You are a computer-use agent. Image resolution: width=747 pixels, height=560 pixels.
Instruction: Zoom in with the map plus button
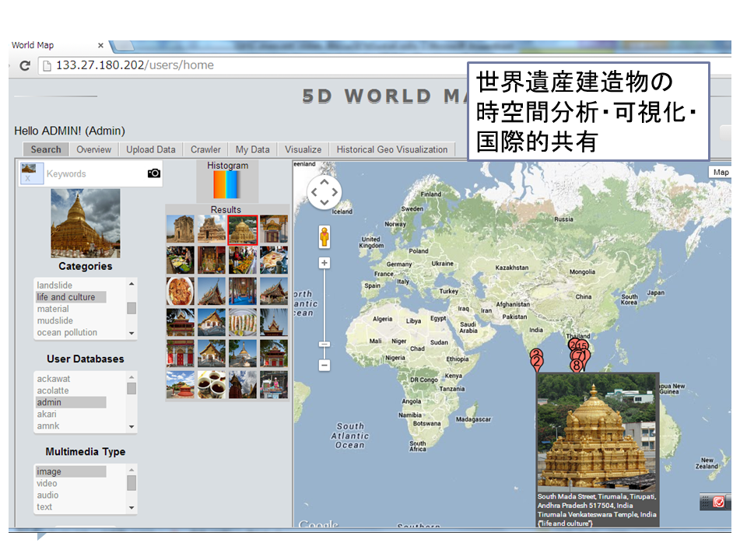[x=324, y=263]
